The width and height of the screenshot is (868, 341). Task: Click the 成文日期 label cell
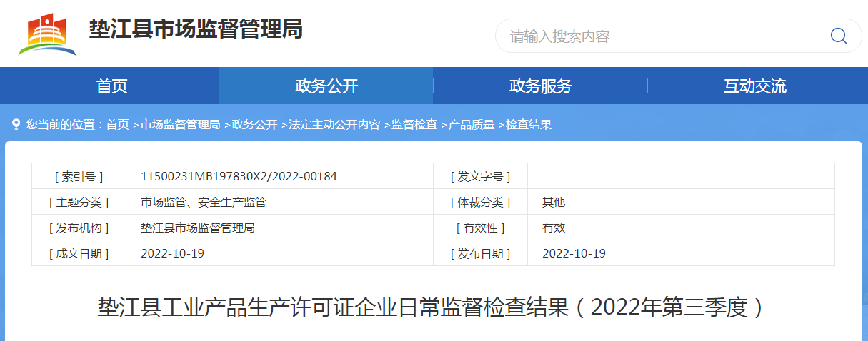pos(79,253)
